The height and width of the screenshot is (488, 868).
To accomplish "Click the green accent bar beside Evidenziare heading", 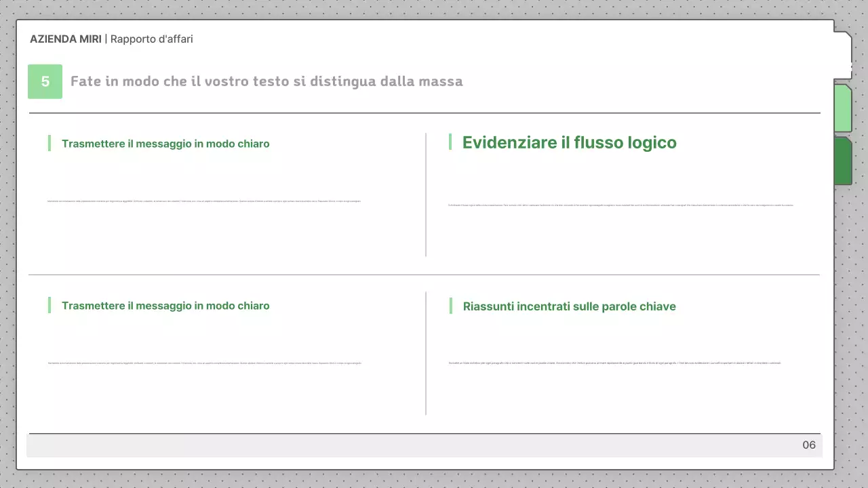I will pyautogui.click(x=451, y=142).
